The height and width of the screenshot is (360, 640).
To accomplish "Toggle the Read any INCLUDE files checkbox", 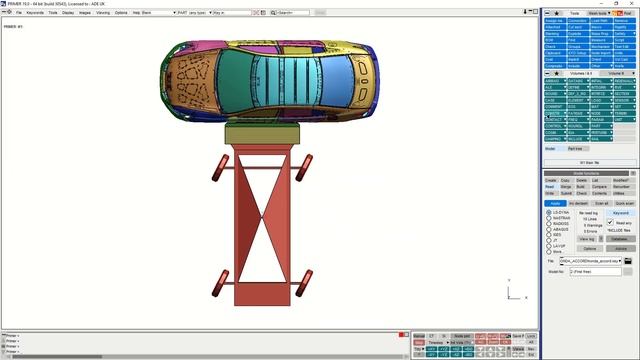I will tap(610, 222).
